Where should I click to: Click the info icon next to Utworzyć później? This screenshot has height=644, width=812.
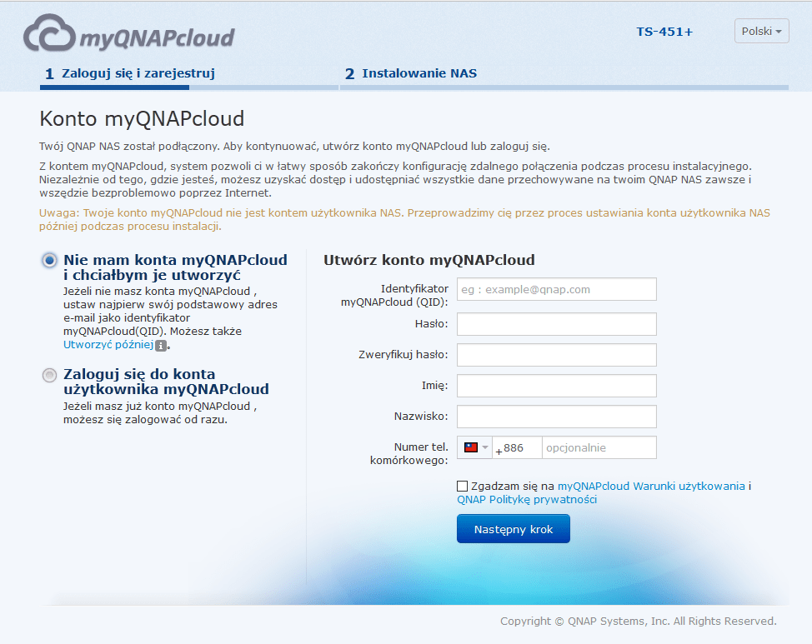(161, 345)
